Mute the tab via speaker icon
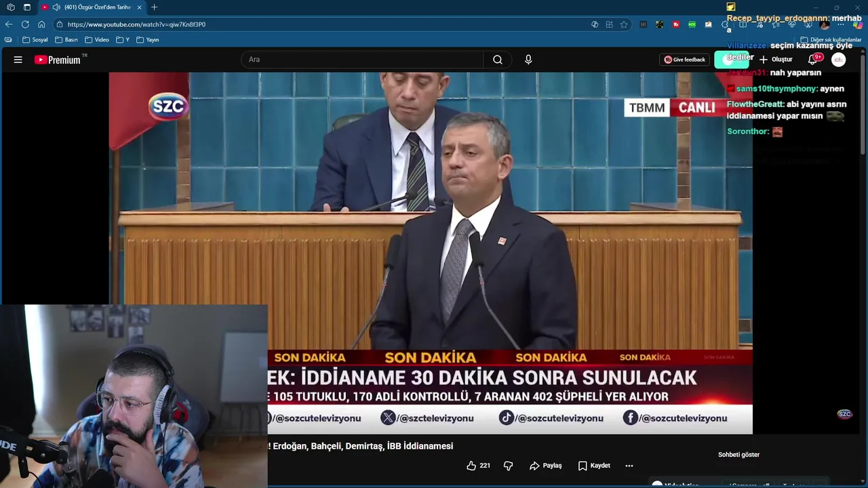Image resolution: width=868 pixels, height=488 pixels. pyautogui.click(x=56, y=7)
